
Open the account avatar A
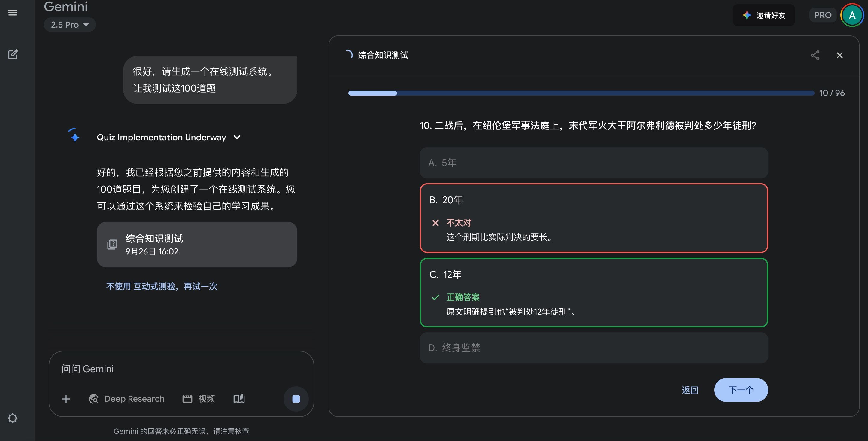click(x=852, y=15)
